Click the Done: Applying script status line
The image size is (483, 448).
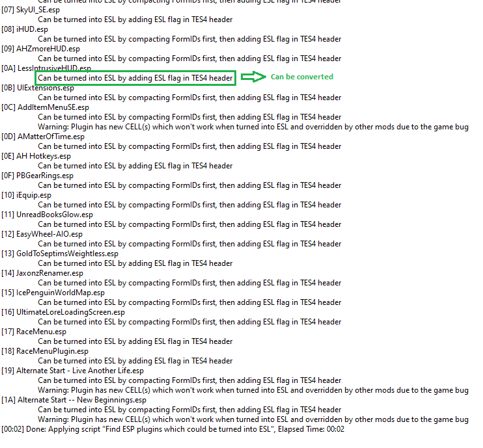coord(172,429)
